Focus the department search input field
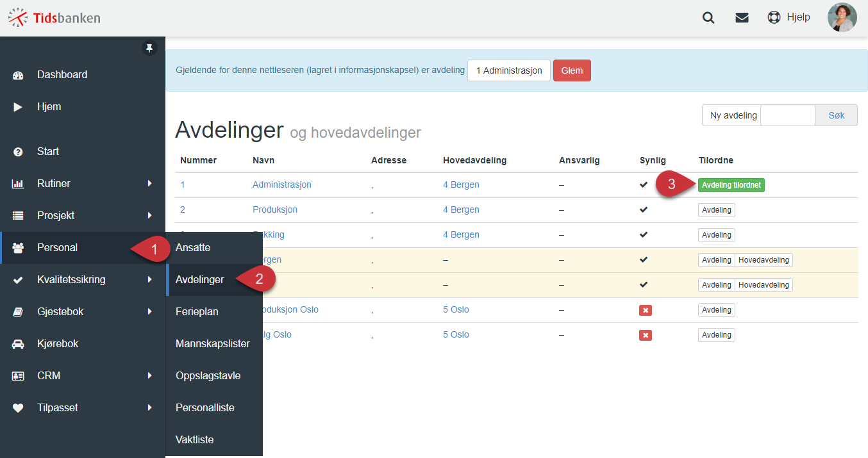 pos(788,115)
